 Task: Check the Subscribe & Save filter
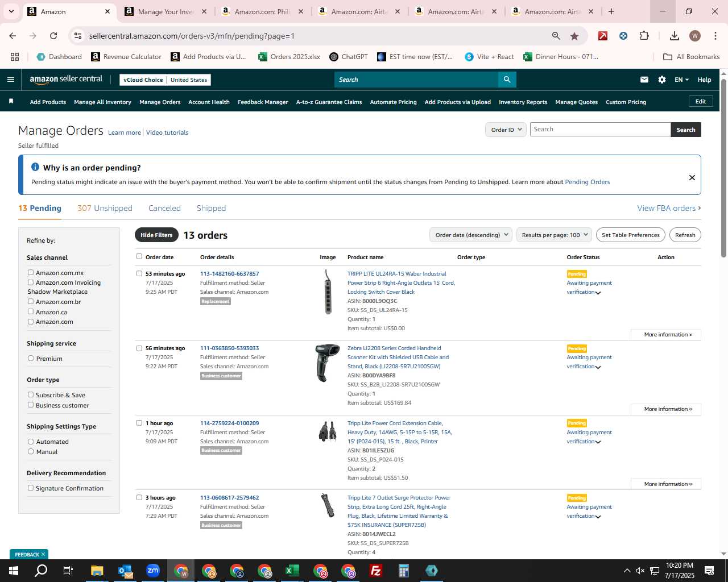[x=31, y=395]
